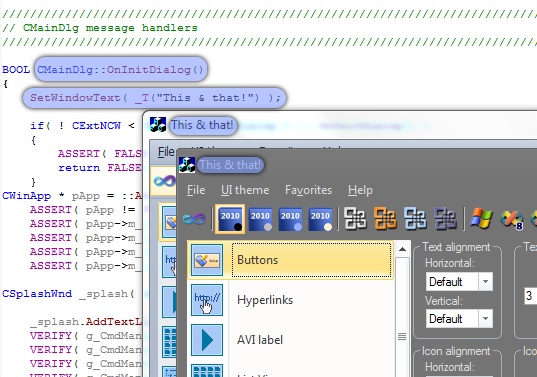Viewport: 537px width, 377px height.
Task: Click the input field showing 3
Action: 530,296
